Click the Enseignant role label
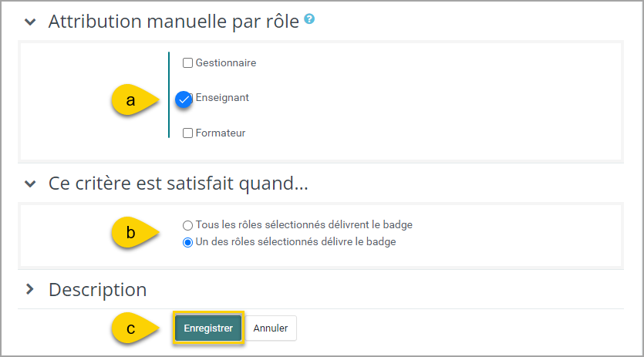 click(222, 98)
